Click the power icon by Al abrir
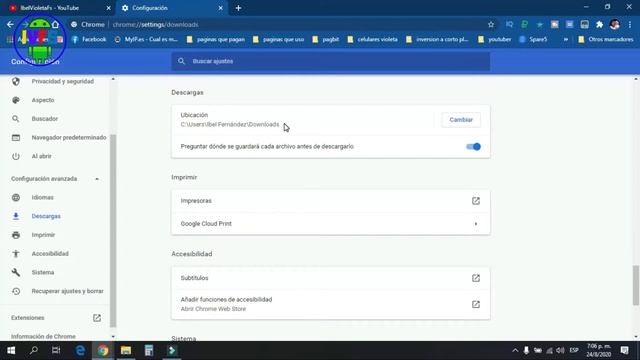The height and width of the screenshot is (360, 640). [x=16, y=156]
